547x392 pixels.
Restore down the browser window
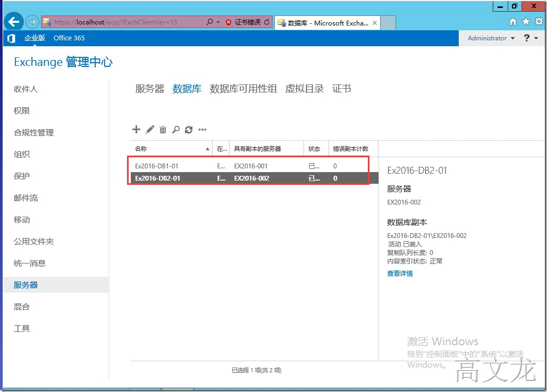[515, 6]
